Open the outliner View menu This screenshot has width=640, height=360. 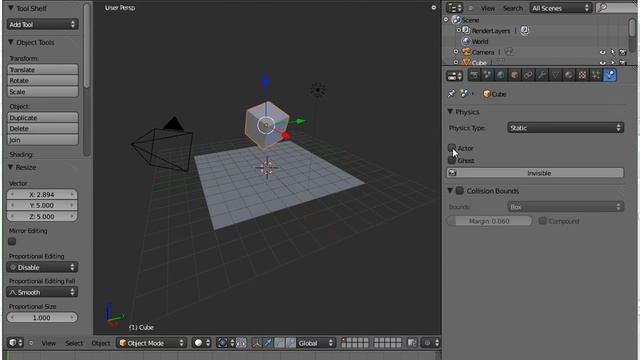tap(488, 8)
